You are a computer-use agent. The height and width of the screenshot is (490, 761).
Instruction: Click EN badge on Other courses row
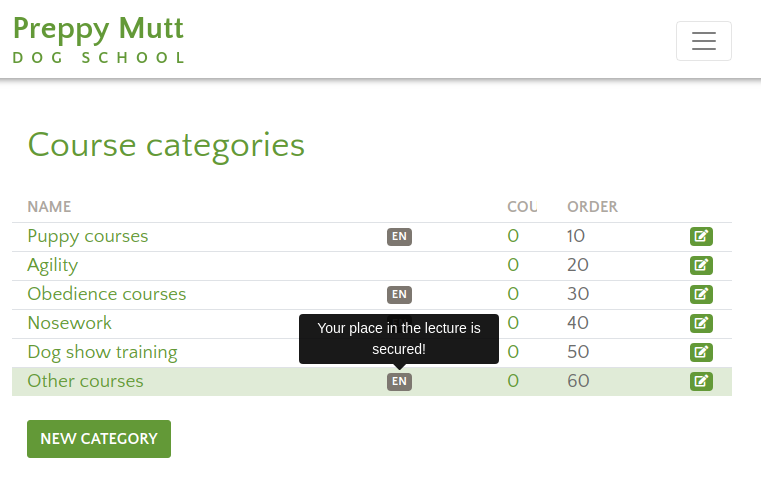point(399,382)
